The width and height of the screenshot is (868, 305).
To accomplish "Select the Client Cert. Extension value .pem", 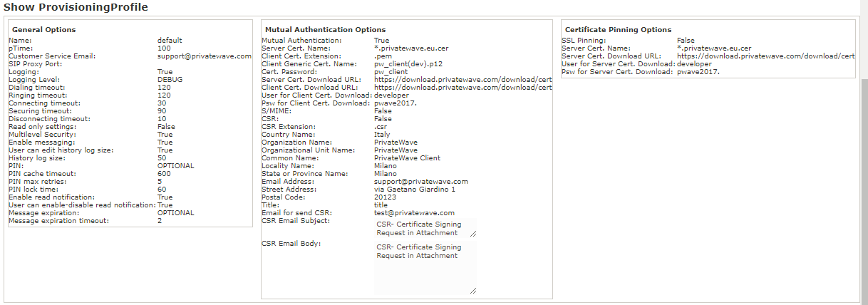I will click(382, 56).
